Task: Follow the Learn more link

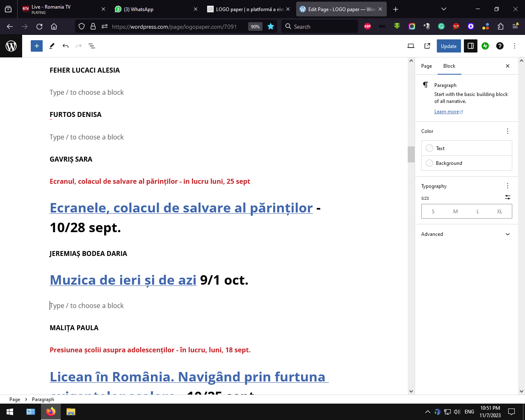Action: (x=447, y=112)
